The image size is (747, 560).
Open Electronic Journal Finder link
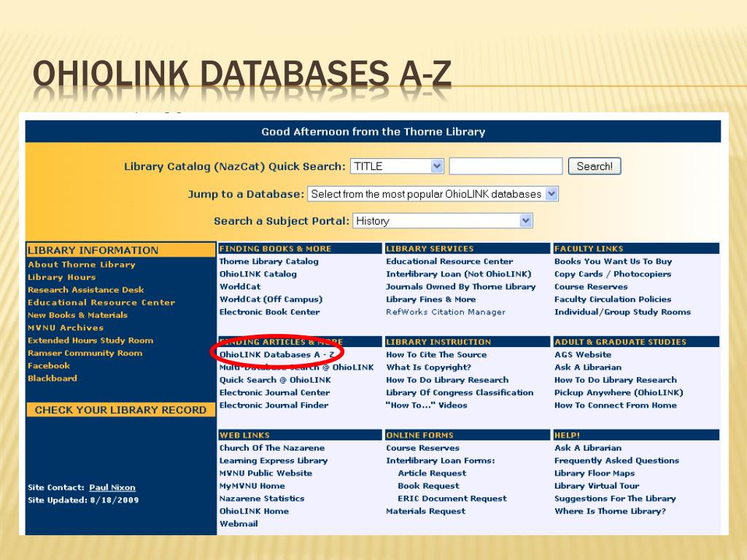pyautogui.click(x=274, y=405)
